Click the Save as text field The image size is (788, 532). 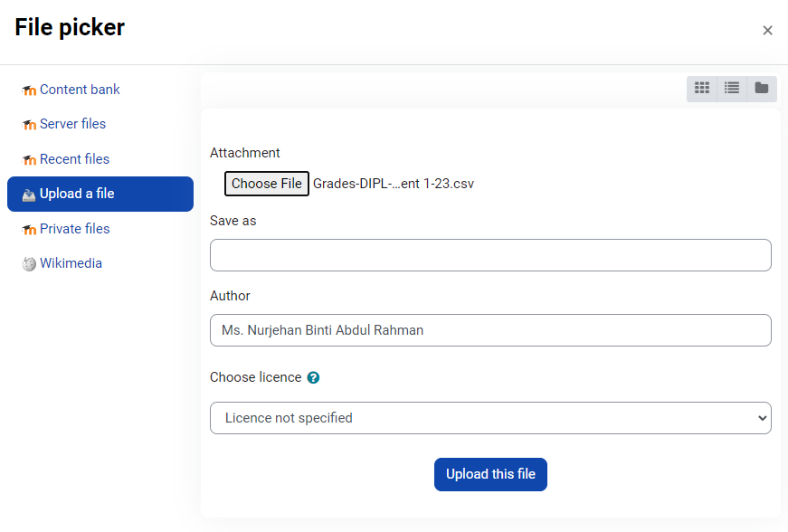tap(490, 255)
